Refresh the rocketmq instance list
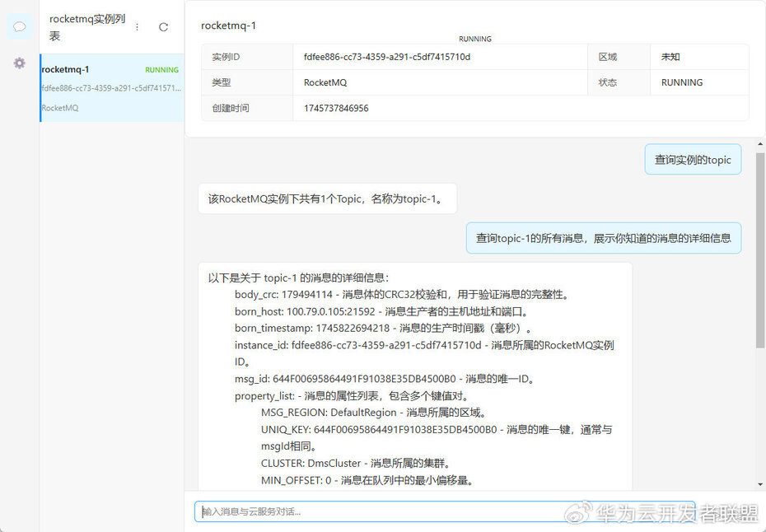Image resolution: width=766 pixels, height=532 pixels. pyautogui.click(x=164, y=27)
